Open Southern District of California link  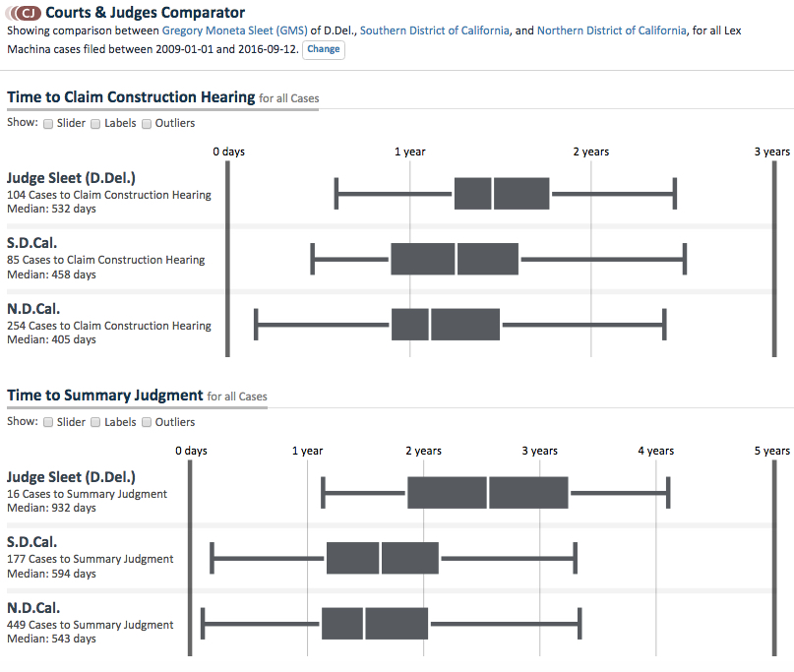435,31
